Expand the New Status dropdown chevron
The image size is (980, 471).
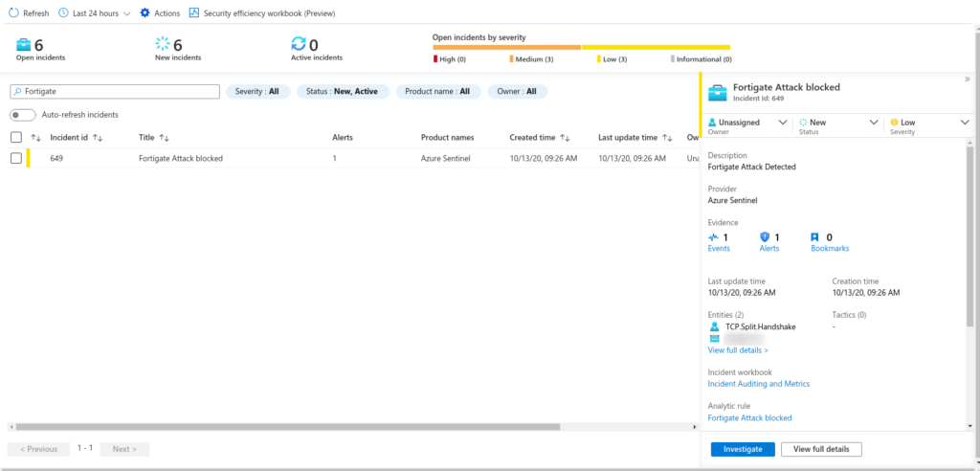click(874, 123)
